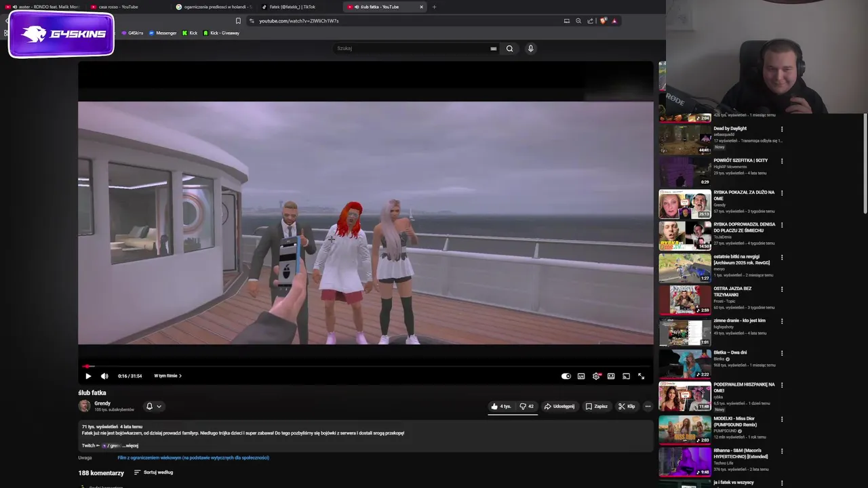Viewport: 868px width, 488px height.
Task: Open options for 'Rihanna - S&M' video
Action: (782, 451)
